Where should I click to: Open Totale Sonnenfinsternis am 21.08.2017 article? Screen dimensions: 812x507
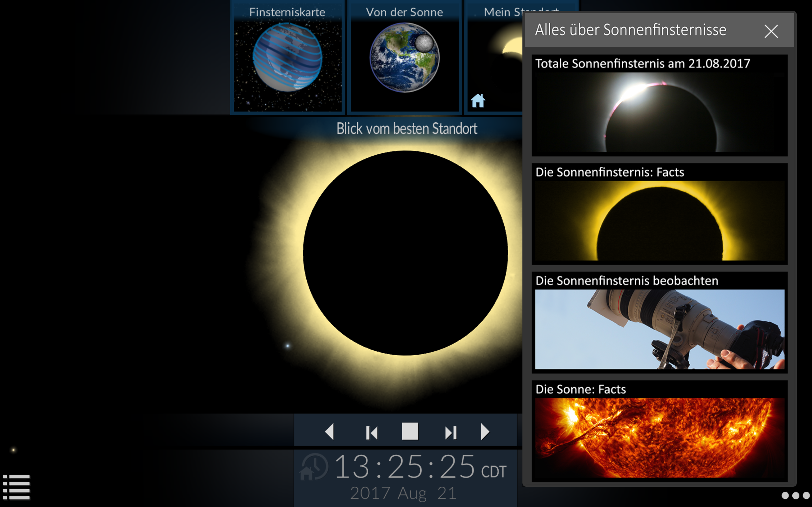pyautogui.click(x=659, y=105)
